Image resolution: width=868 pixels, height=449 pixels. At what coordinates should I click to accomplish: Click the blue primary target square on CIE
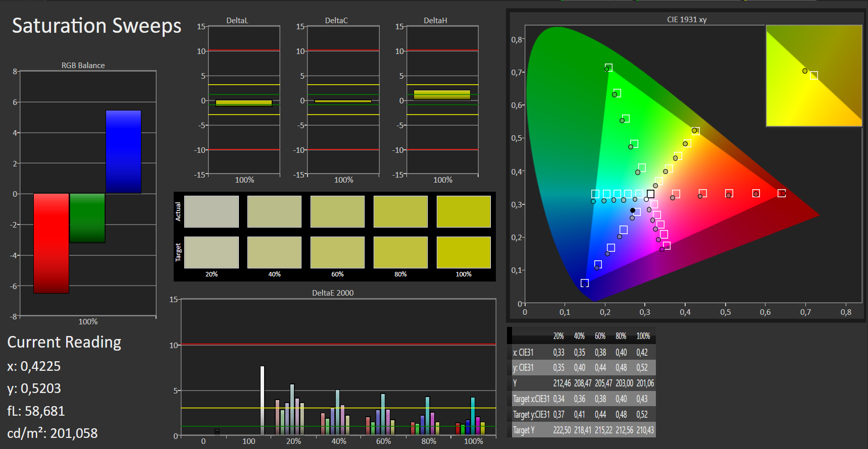tap(585, 283)
